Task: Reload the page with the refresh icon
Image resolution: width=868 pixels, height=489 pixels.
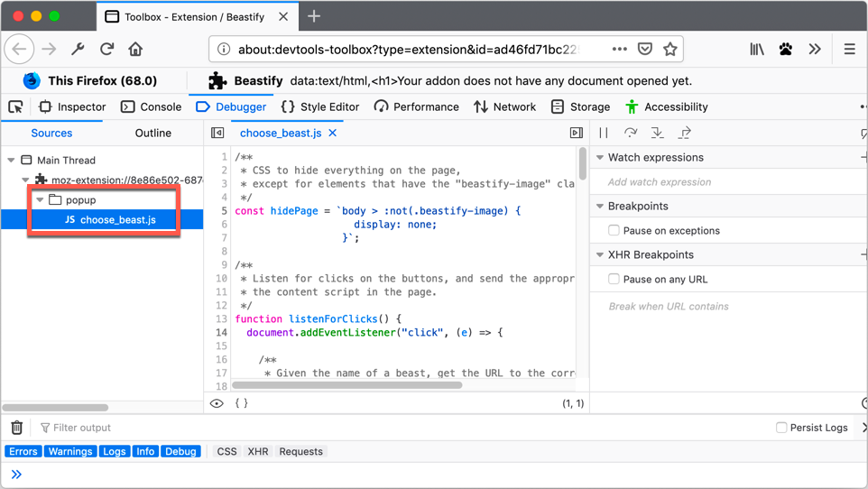Action: pos(106,50)
